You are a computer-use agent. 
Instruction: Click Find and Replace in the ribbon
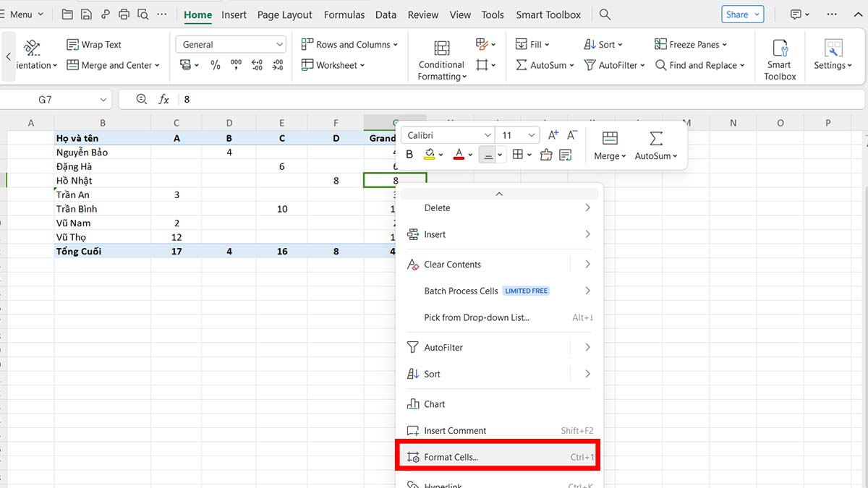pyautogui.click(x=699, y=65)
